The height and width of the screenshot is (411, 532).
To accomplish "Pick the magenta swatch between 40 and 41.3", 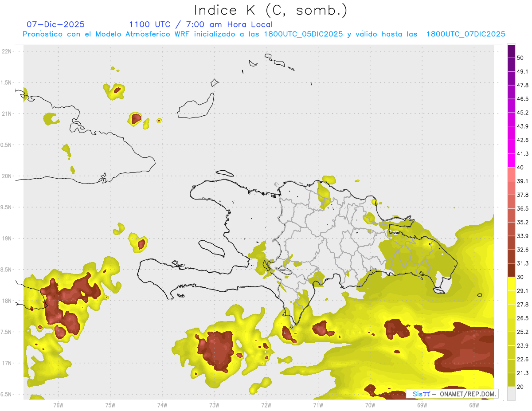I will (x=511, y=160).
